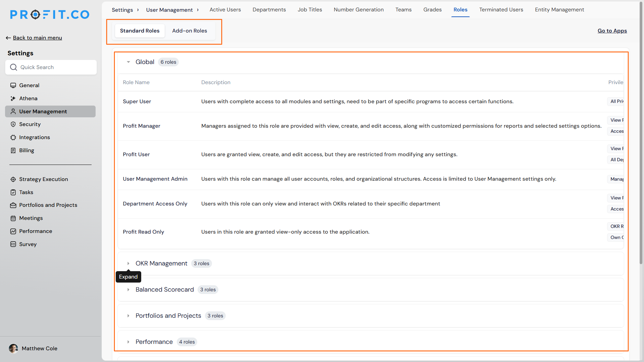
Task: Switch to the Add-on Roles tab
Action: pyautogui.click(x=190, y=31)
